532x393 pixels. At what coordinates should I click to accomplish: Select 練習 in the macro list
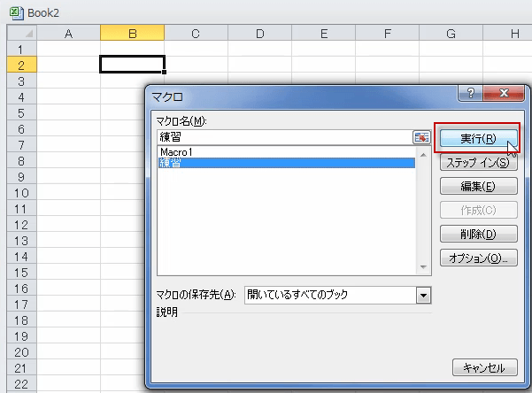coord(286,163)
